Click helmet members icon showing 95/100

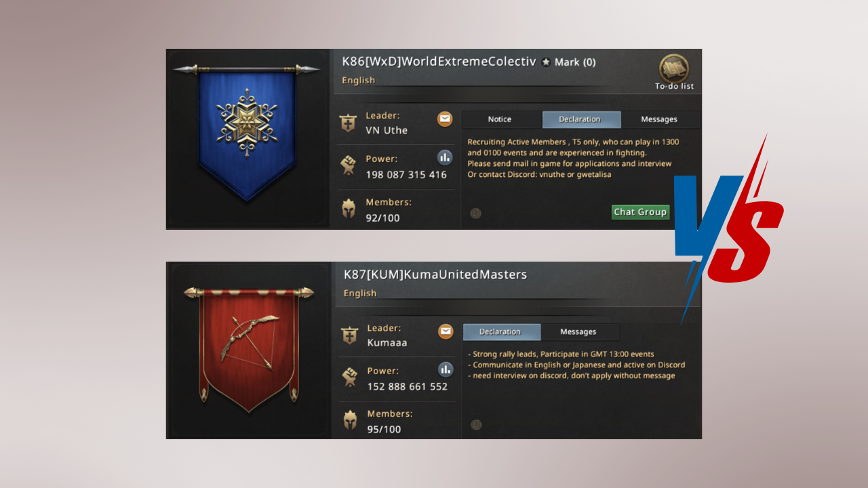click(x=350, y=421)
